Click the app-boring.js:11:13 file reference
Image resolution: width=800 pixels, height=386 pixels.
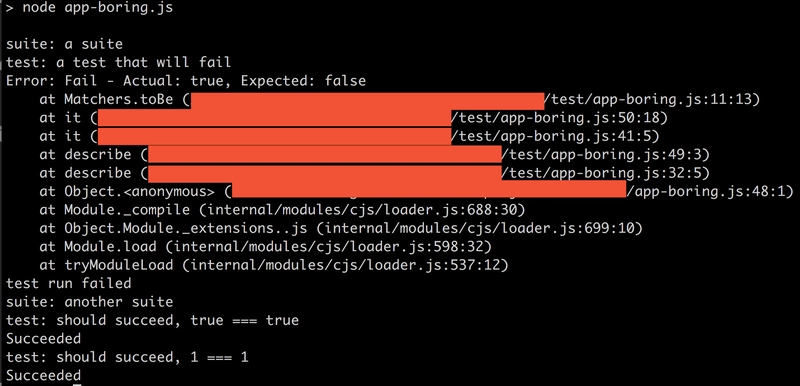(652, 99)
